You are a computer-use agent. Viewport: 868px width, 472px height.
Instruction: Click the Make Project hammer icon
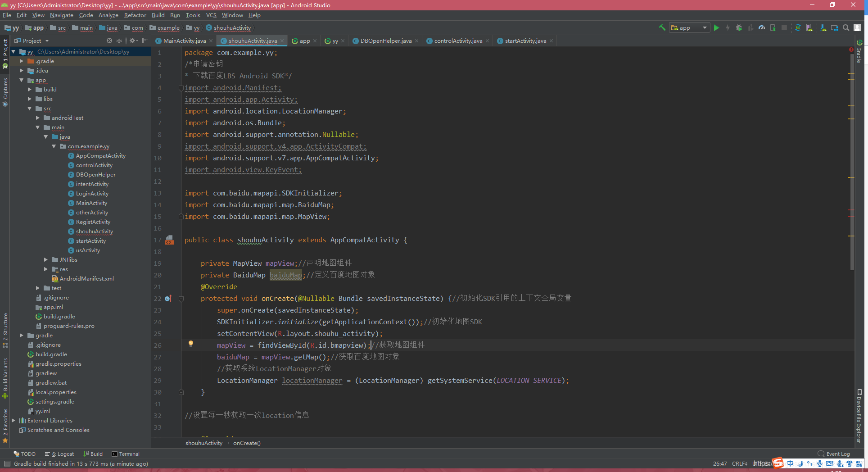[x=662, y=27]
